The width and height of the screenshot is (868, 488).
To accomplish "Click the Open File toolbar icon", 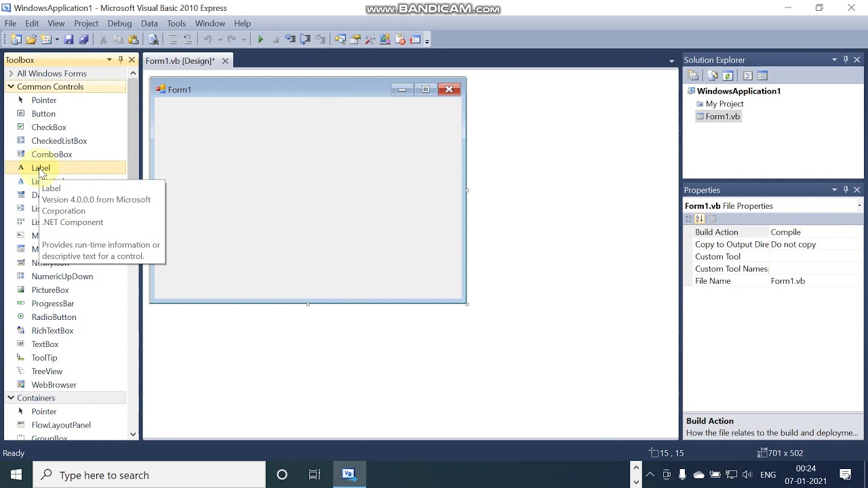I will [x=31, y=40].
